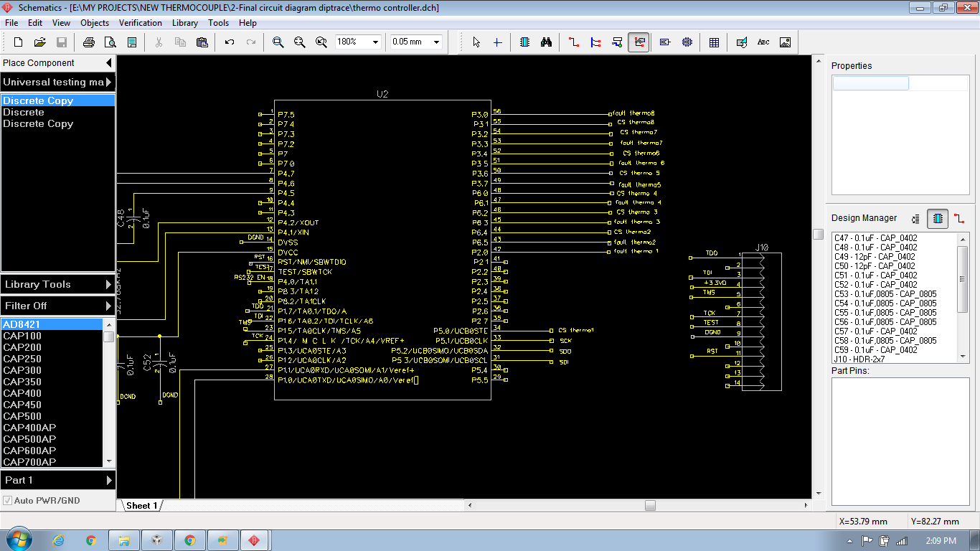Select the Place Bus Connector tool
The width and height of the screenshot is (980, 551).
click(617, 42)
